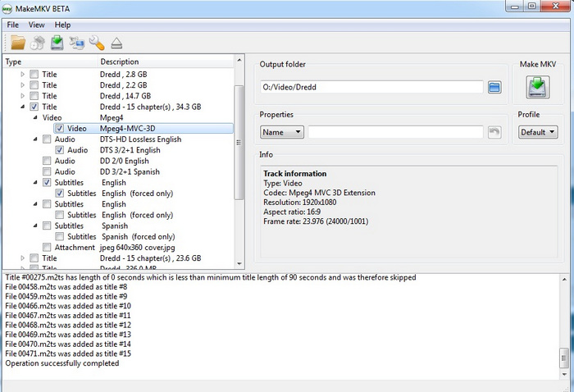574x392 pixels.
Task: Click the Open files folder toolbar icon
Action: coord(17,43)
